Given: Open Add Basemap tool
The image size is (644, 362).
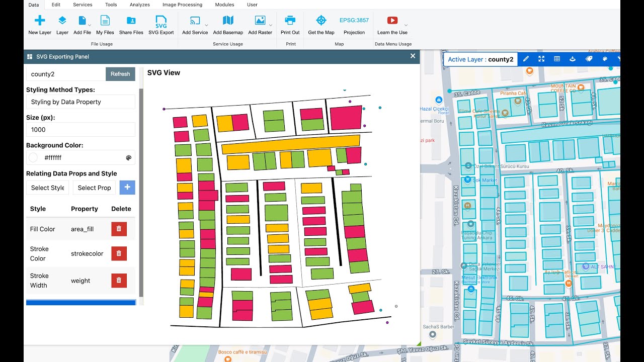Looking at the screenshot, I should click(x=228, y=21).
